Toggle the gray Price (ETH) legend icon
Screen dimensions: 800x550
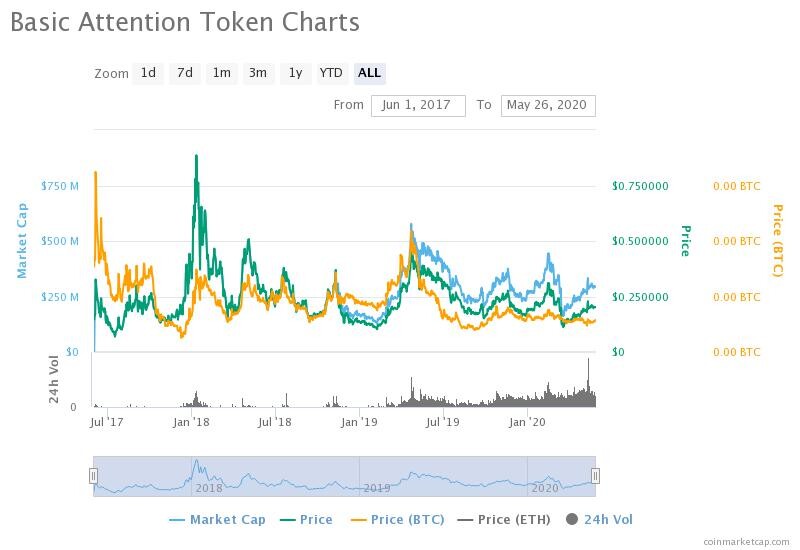pyautogui.click(x=465, y=520)
